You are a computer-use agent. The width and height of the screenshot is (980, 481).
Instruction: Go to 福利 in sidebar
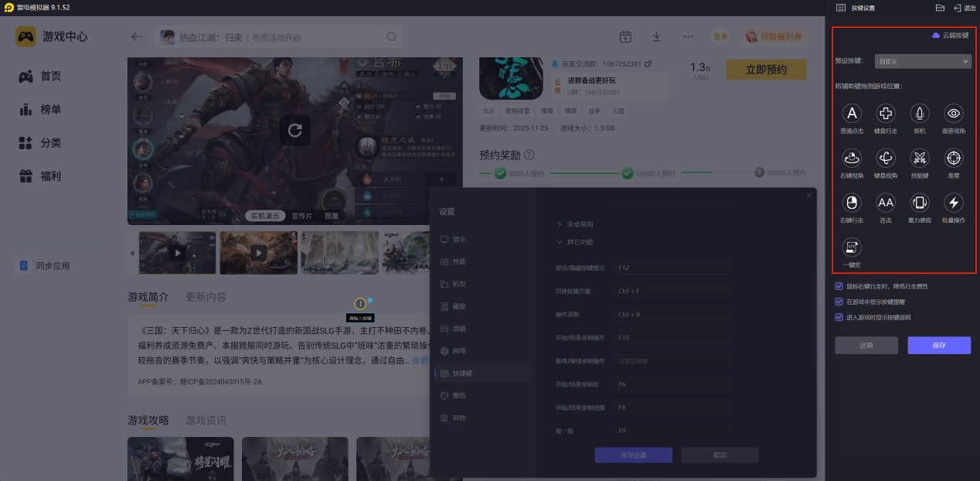pyautogui.click(x=40, y=176)
